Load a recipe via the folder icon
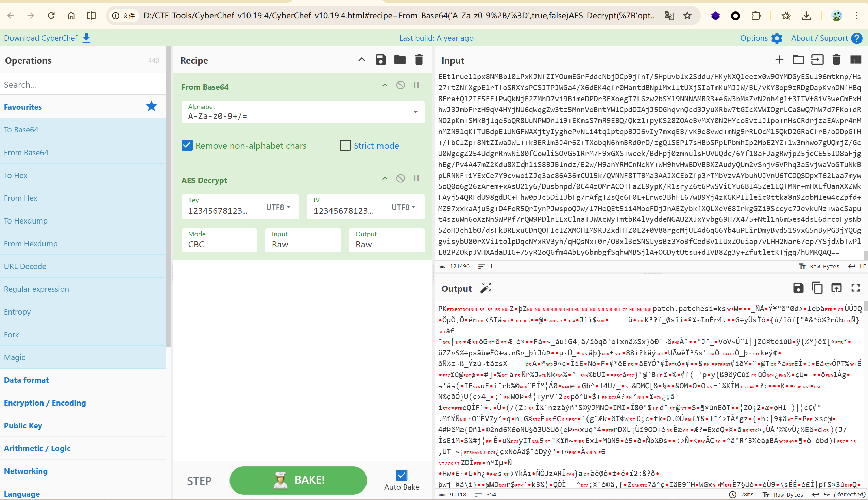868x500 pixels. point(399,60)
